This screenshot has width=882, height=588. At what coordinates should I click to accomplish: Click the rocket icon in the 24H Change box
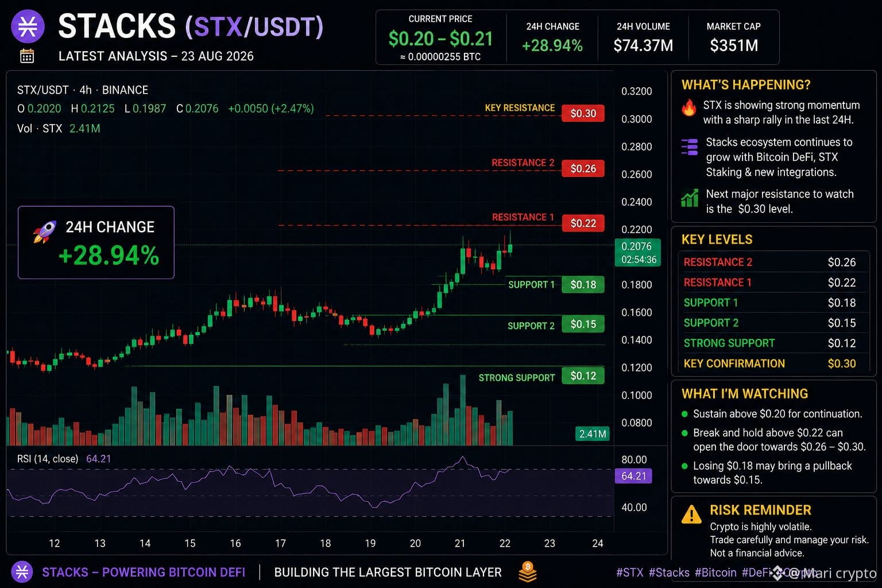(x=45, y=231)
